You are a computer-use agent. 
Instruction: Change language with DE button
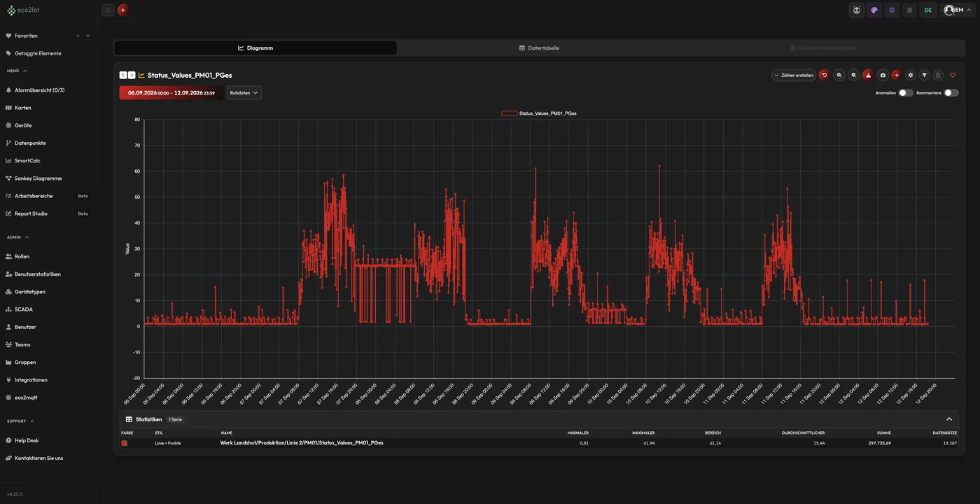[x=927, y=10]
